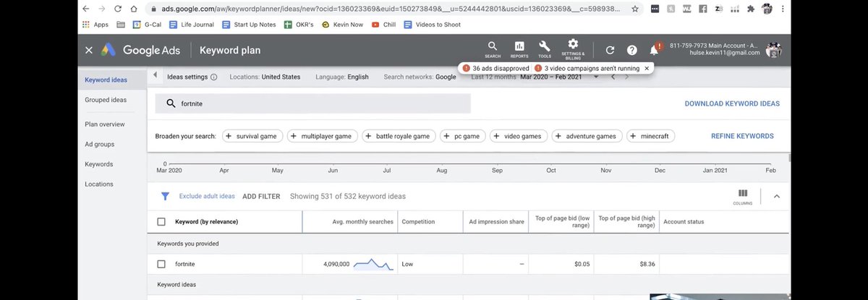This screenshot has height=300, width=868.
Task: Dismiss the disapproved ads notification
Action: pos(647,68)
